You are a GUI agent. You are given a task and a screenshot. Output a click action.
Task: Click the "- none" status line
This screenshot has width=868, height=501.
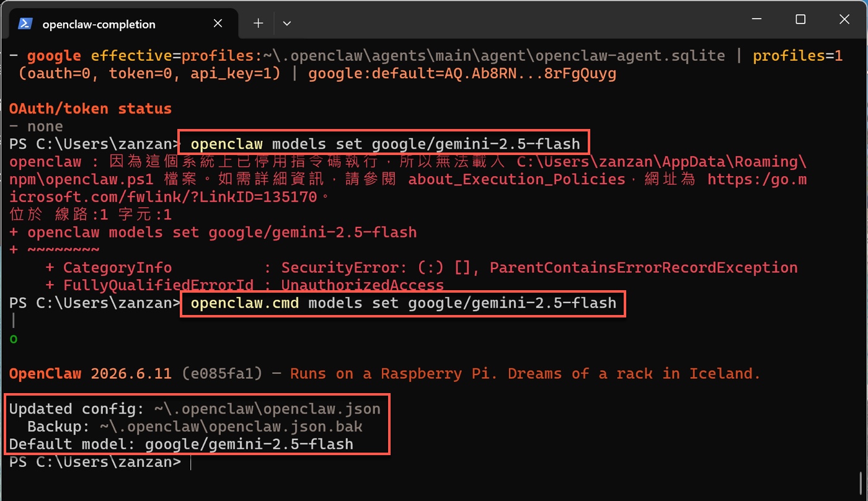(x=36, y=126)
